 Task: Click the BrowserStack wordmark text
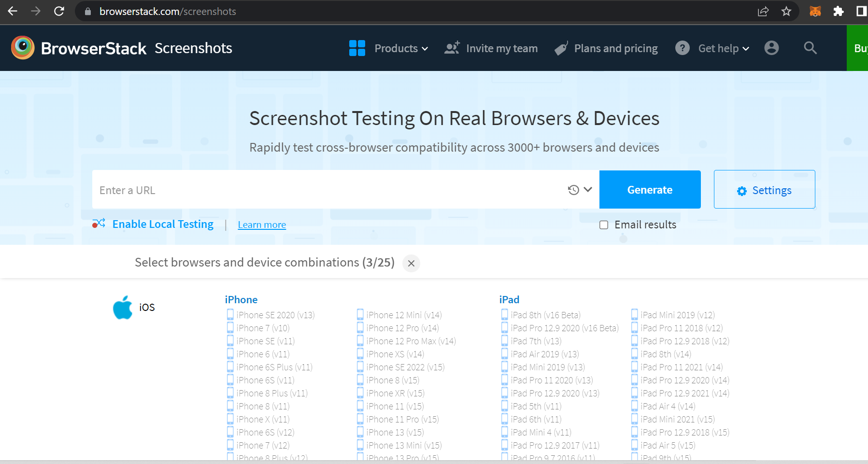(x=94, y=48)
